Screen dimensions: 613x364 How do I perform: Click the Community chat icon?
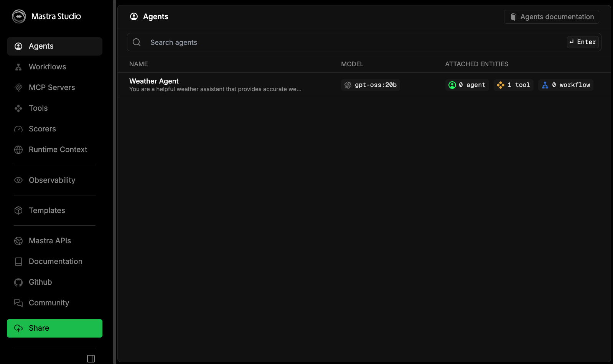18,303
